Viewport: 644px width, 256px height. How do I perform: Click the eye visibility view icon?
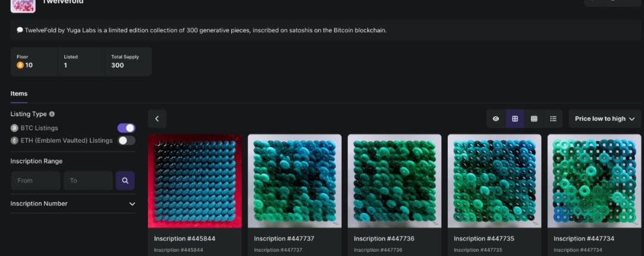pos(496,119)
